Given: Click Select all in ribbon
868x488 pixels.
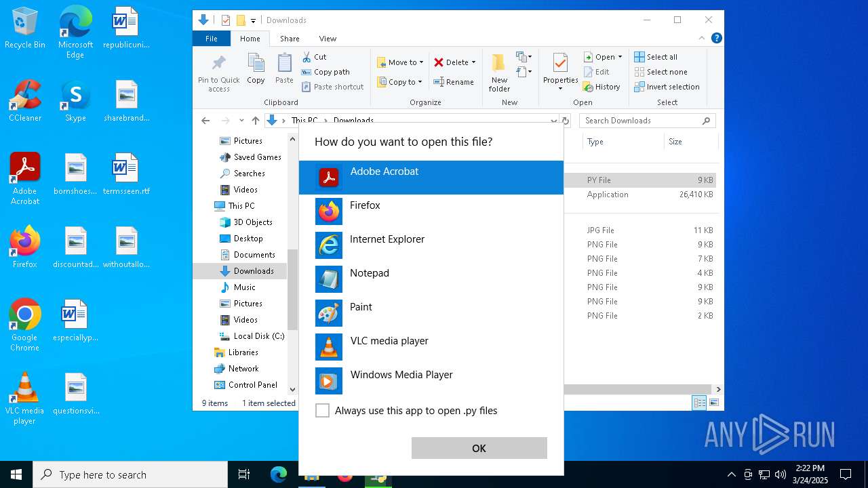Looking at the screenshot, I should (x=656, y=57).
